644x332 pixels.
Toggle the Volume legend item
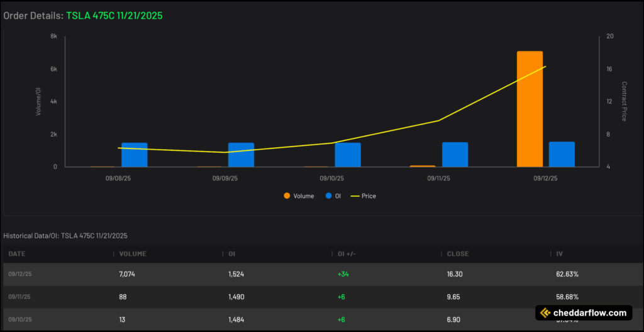tap(299, 196)
